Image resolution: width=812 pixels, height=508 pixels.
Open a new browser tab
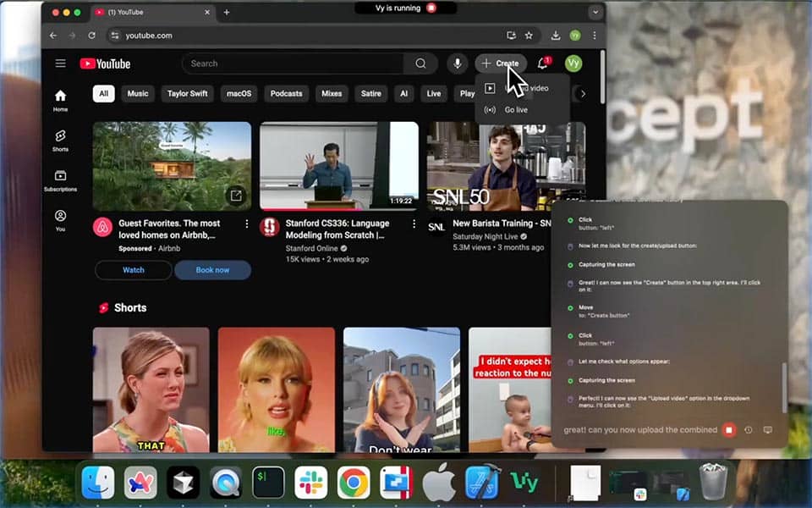pyautogui.click(x=227, y=13)
